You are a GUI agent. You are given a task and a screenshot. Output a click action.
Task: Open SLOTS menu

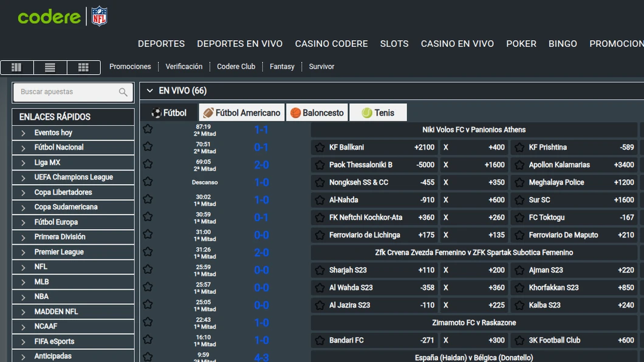pos(394,44)
